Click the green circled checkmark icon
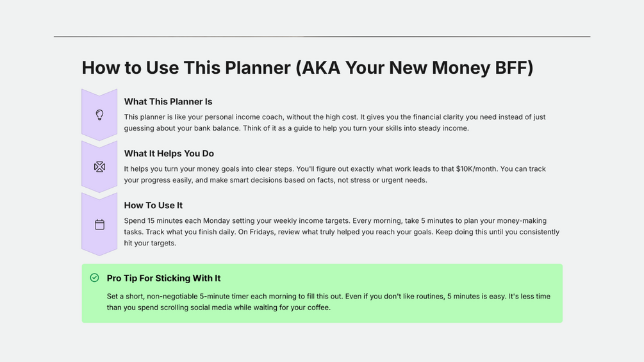 point(95,277)
